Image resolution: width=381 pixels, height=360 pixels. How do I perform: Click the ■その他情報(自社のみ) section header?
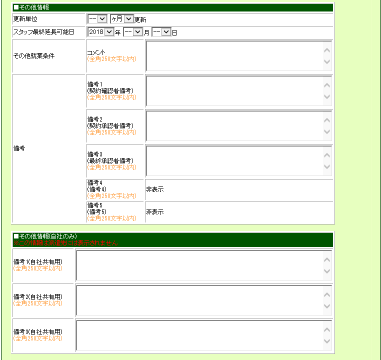[46, 236]
